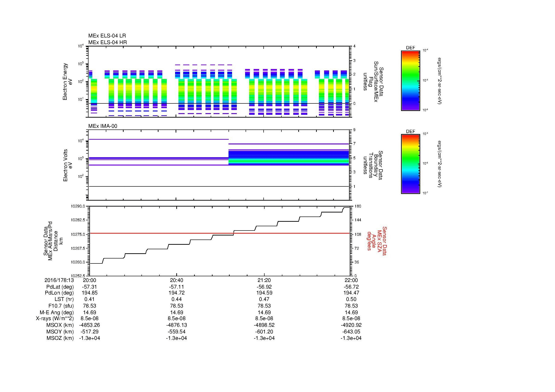This screenshot has width=555, height=392.
Task: Click the 'Electron Energy eV' axis label
Action: (x=67, y=82)
